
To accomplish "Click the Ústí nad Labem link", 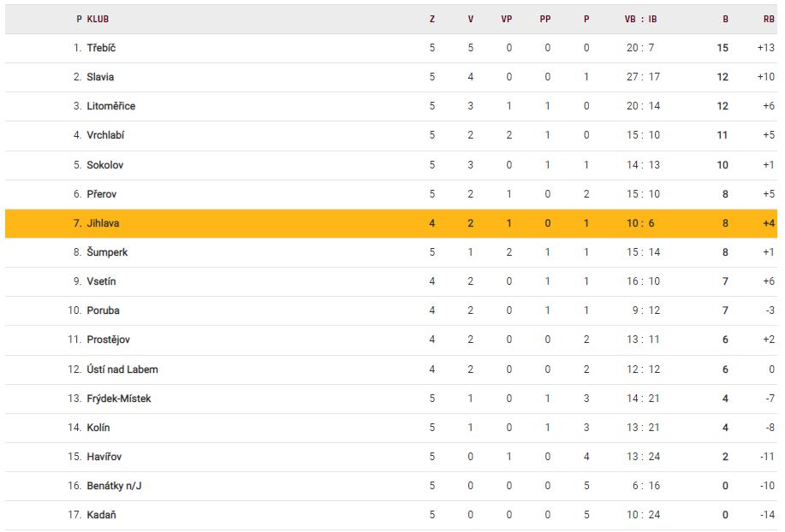I will click(x=122, y=369).
